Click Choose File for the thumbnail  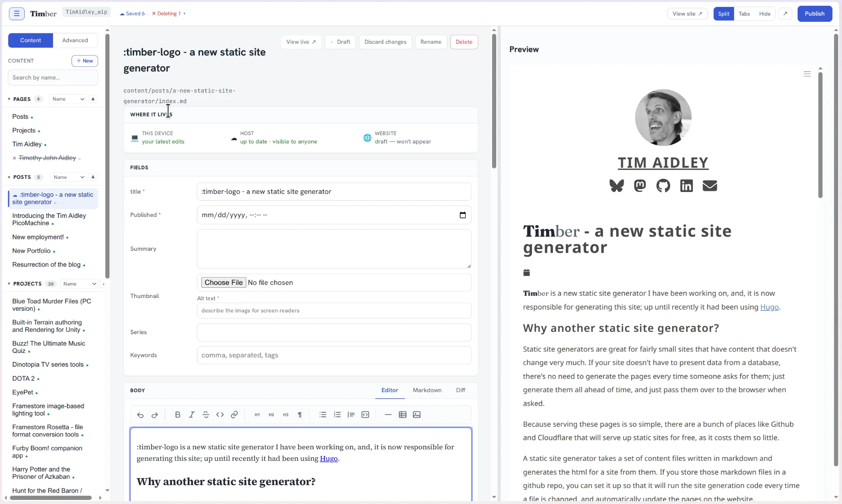pyautogui.click(x=224, y=282)
